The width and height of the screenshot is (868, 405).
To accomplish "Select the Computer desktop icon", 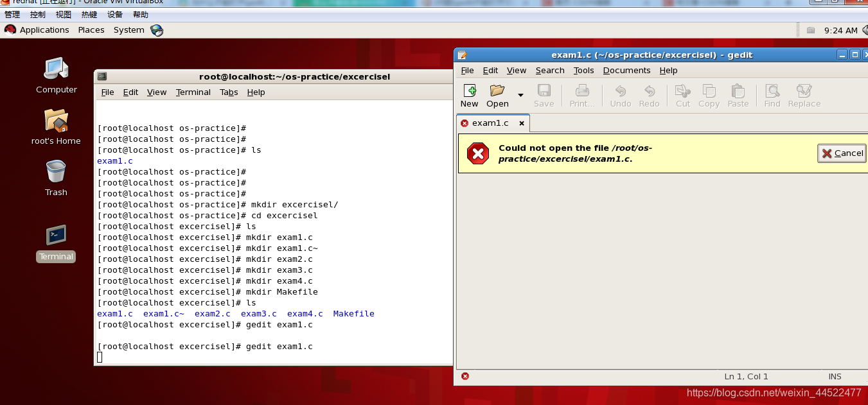I will pyautogui.click(x=56, y=76).
